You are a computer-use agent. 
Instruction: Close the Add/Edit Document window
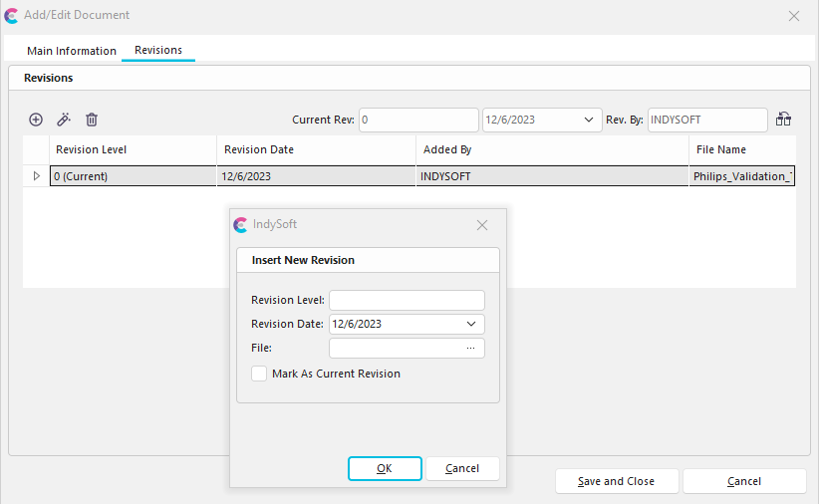coord(794,16)
